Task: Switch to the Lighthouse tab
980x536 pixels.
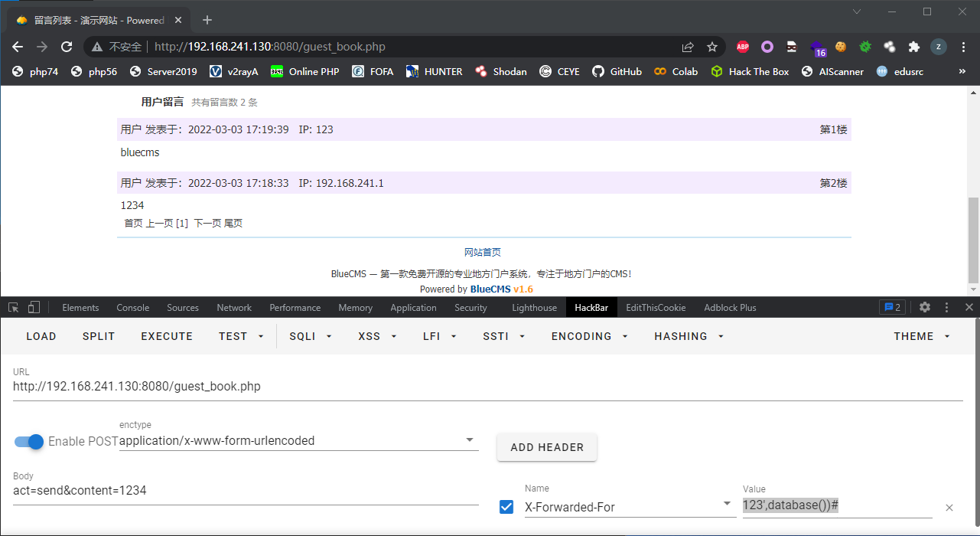Action: 534,307
